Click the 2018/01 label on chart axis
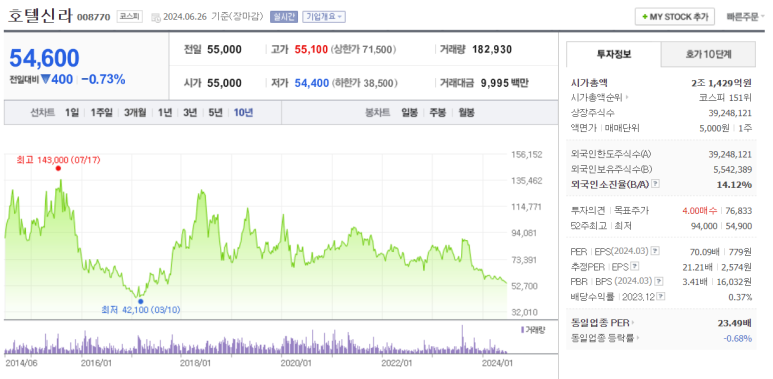 pos(195,363)
